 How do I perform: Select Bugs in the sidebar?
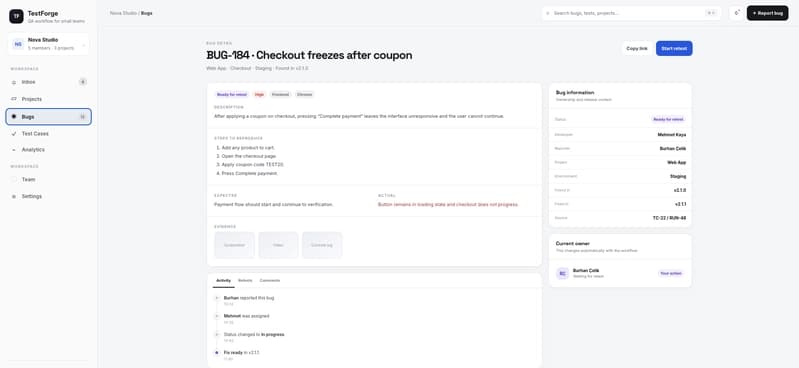[x=48, y=117]
